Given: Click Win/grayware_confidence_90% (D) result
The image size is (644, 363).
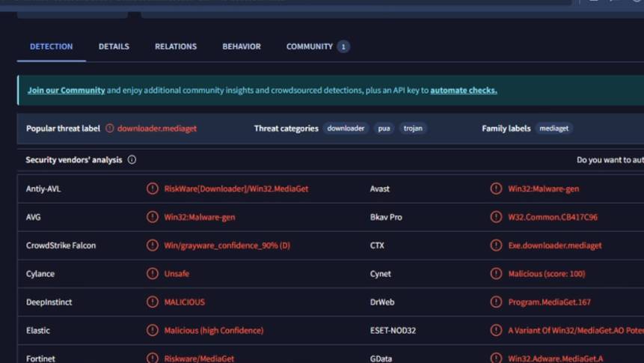Looking at the screenshot, I should pyautogui.click(x=227, y=245).
